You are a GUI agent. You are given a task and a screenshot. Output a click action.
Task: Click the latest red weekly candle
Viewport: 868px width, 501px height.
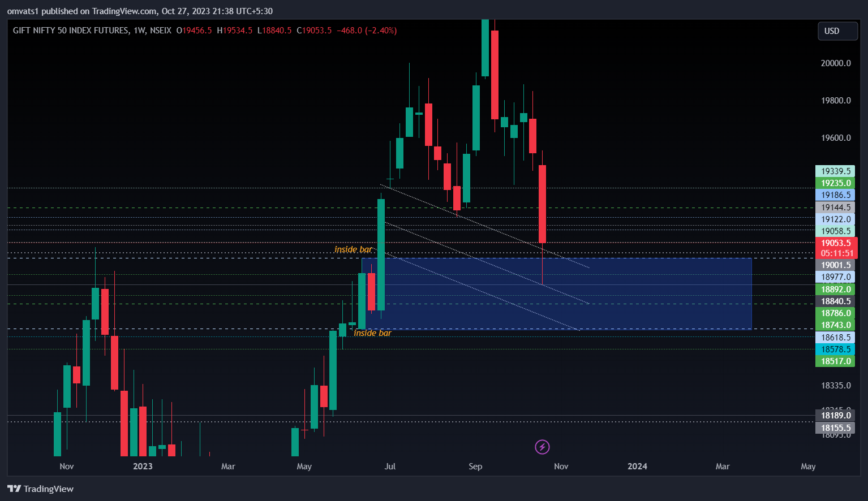[542, 204]
